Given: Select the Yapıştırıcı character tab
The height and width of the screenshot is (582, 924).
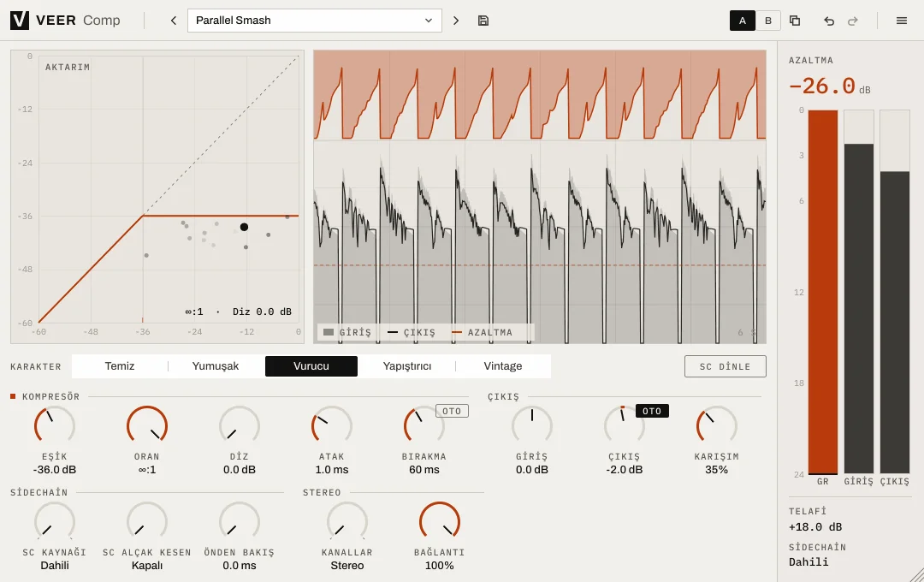Looking at the screenshot, I should [407, 366].
